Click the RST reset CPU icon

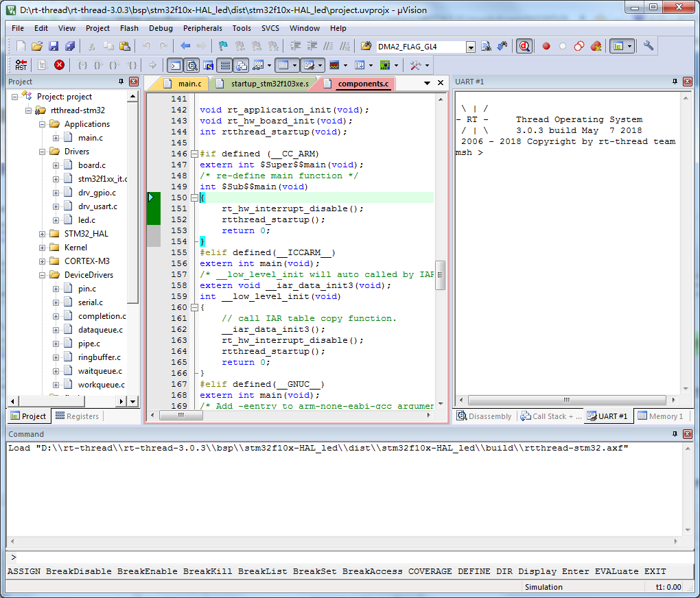click(21, 65)
